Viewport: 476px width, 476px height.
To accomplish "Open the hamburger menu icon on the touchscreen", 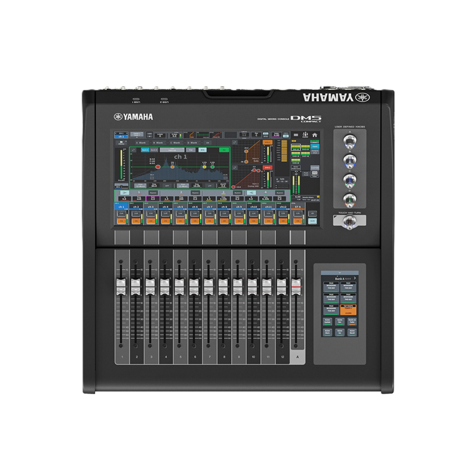I will point(296,135).
